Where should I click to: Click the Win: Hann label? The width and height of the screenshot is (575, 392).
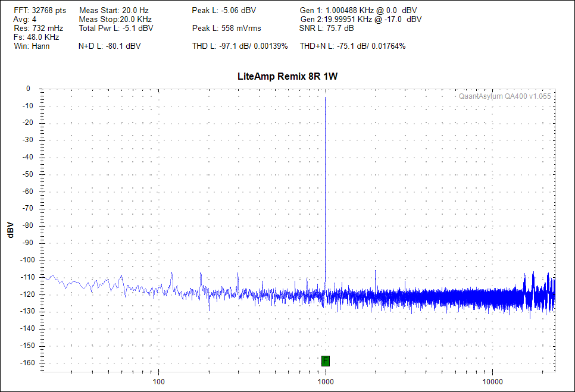(32, 46)
